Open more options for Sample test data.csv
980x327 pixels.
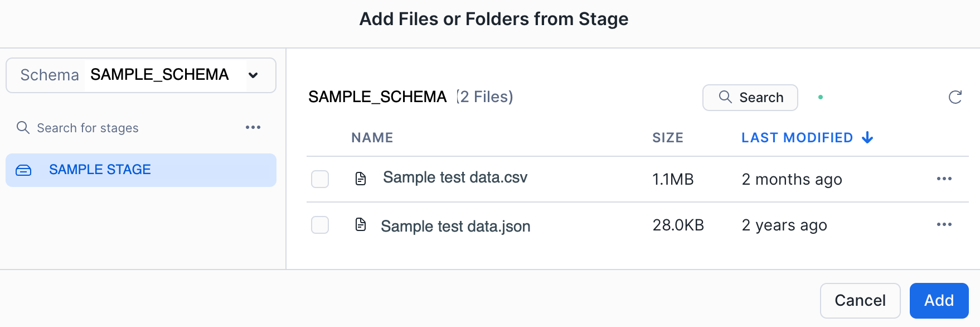pyautogui.click(x=944, y=179)
